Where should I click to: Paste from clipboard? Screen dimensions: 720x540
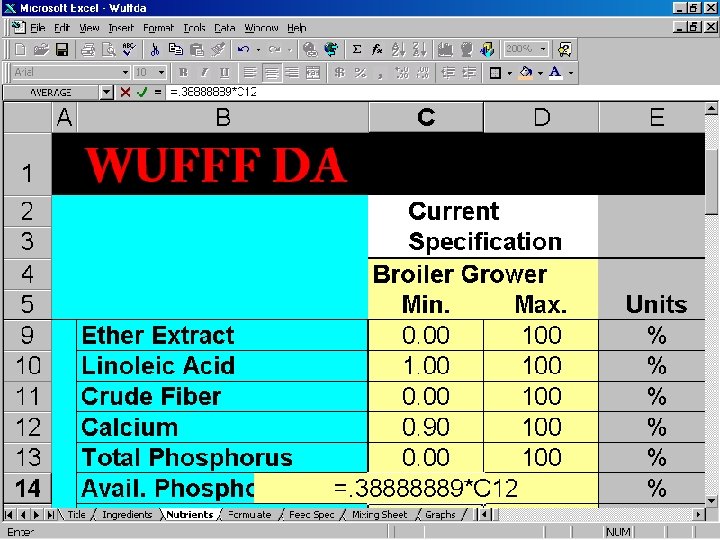point(197,49)
